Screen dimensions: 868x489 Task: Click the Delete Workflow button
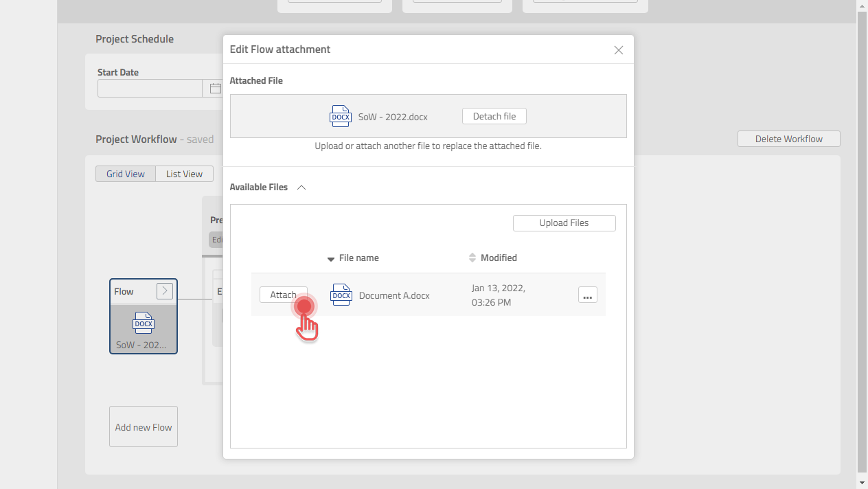[x=788, y=138]
